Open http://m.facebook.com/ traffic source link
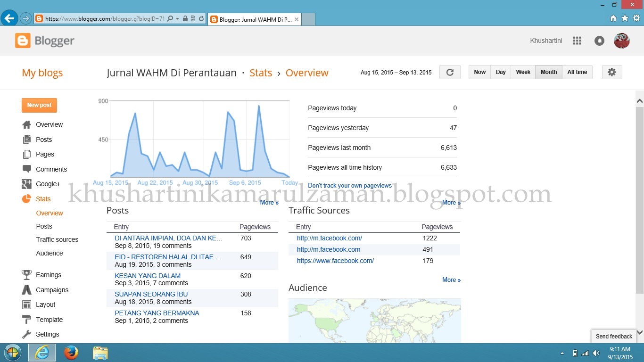The image size is (644, 362). (330, 238)
